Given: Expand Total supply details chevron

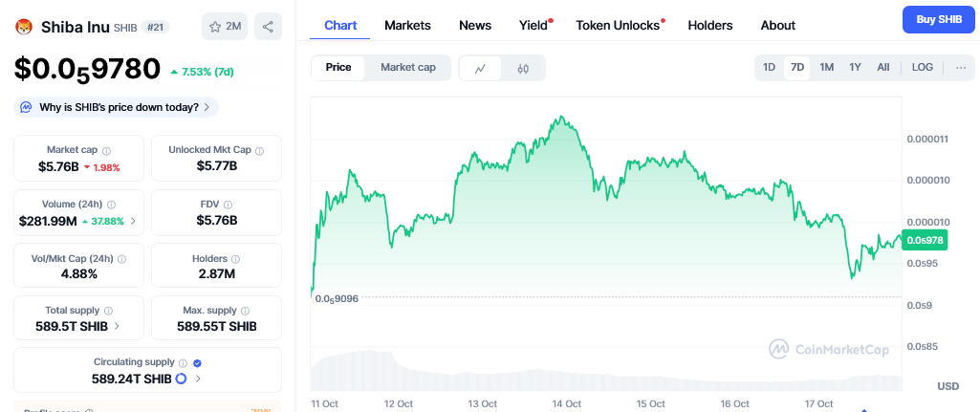Looking at the screenshot, I should [117, 326].
